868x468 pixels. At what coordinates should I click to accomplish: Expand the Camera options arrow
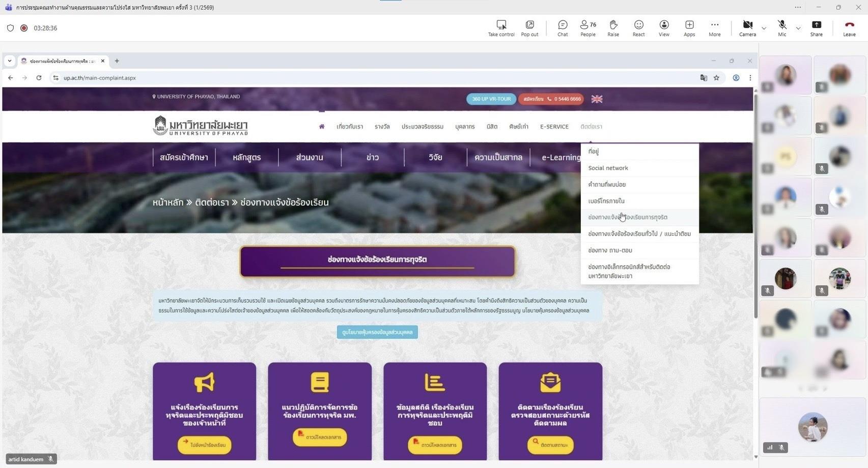764,28
